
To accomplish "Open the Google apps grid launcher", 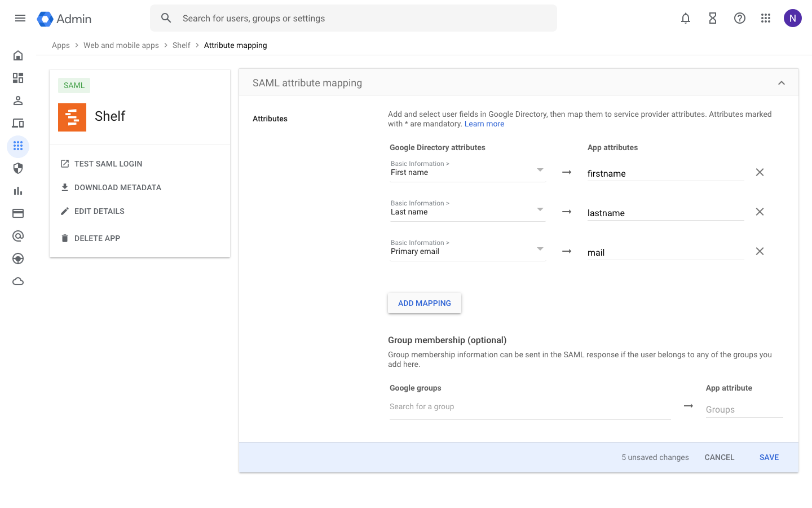I will 766,18.
